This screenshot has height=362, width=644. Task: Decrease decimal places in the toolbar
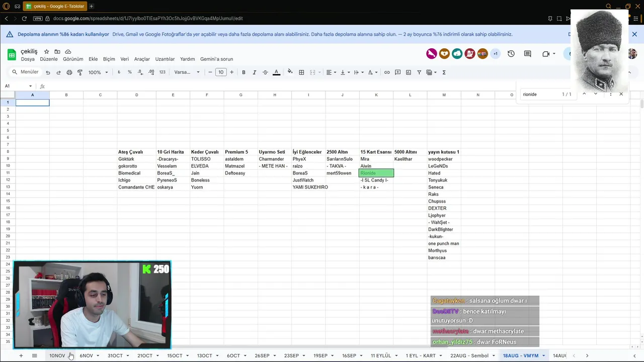point(140,72)
